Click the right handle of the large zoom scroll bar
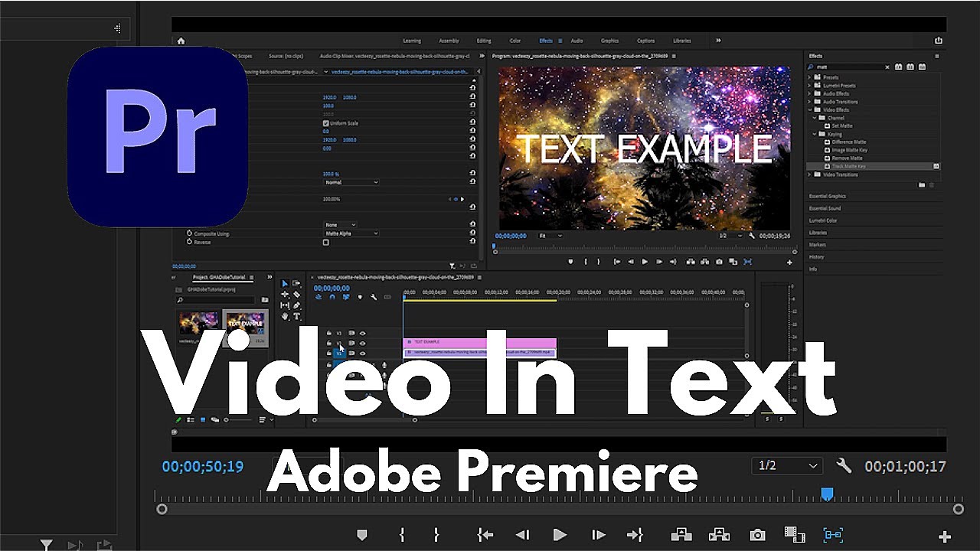The height and width of the screenshot is (551, 980). click(959, 509)
